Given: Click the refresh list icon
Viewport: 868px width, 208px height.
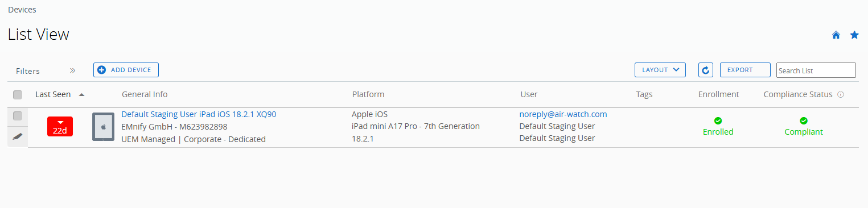Looking at the screenshot, I should (705, 70).
